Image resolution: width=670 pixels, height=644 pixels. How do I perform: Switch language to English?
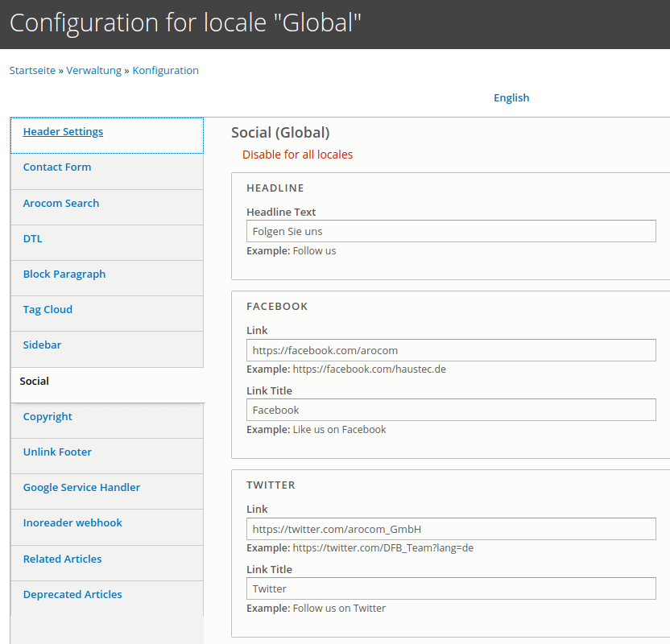coord(511,98)
